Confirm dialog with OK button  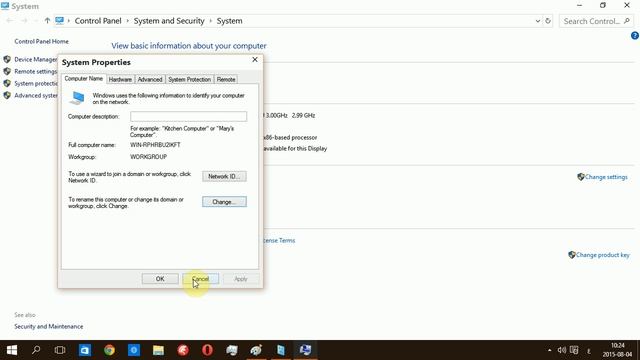click(x=160, y=279)
